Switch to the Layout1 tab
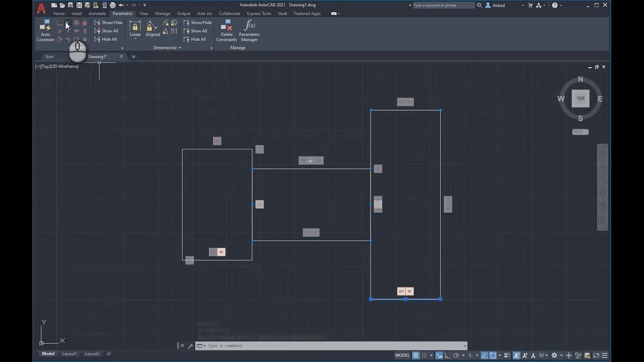644x362 pixels. click(69, 354)
